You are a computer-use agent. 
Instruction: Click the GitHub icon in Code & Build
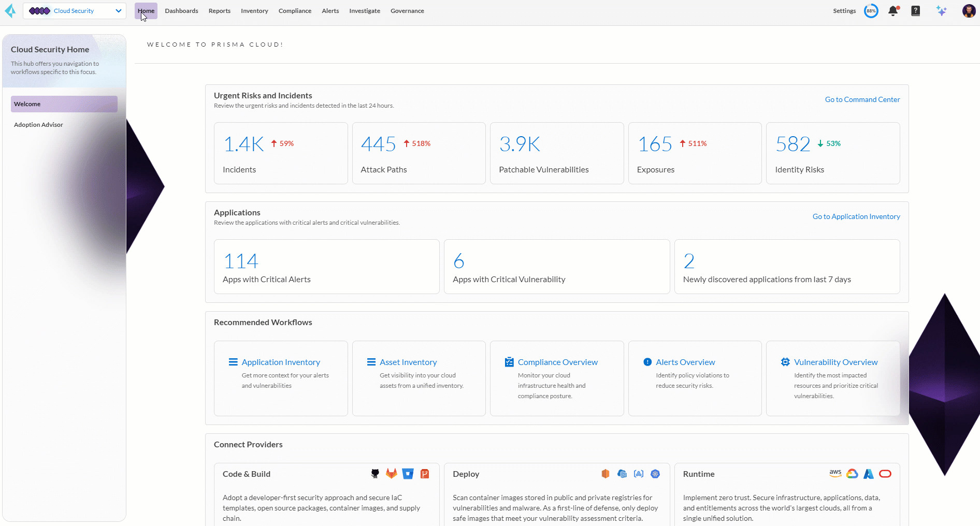pos(375,474)
